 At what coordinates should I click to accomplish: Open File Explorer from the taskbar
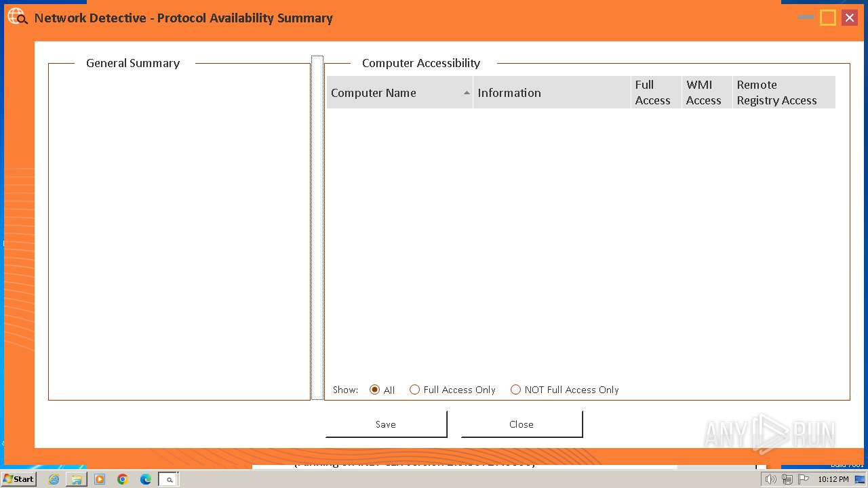[77, 479]
